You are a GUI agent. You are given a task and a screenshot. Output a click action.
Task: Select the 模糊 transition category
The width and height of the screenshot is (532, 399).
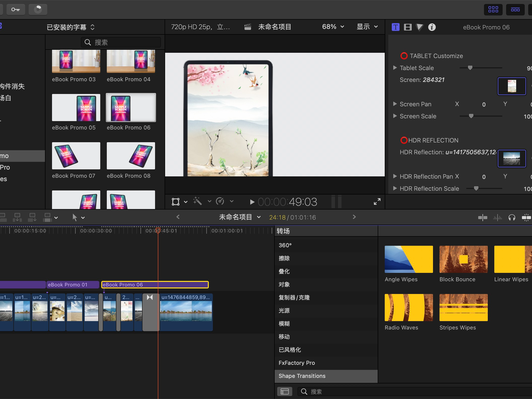[x=326, y=324]
